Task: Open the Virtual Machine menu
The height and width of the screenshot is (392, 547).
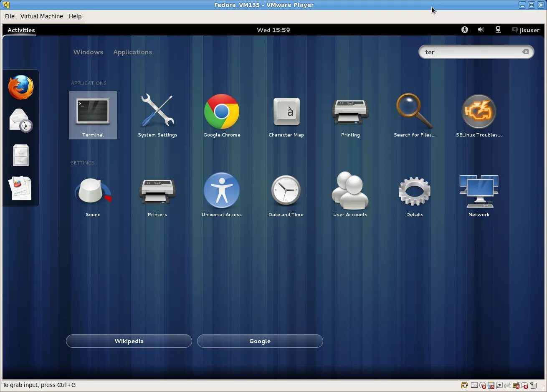Action: (x=42, y=16)
